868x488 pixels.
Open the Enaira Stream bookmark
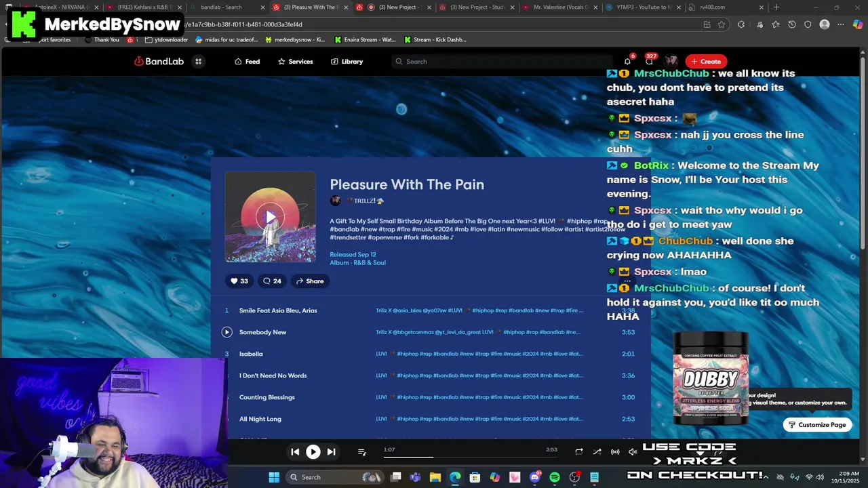click(366, 39)
